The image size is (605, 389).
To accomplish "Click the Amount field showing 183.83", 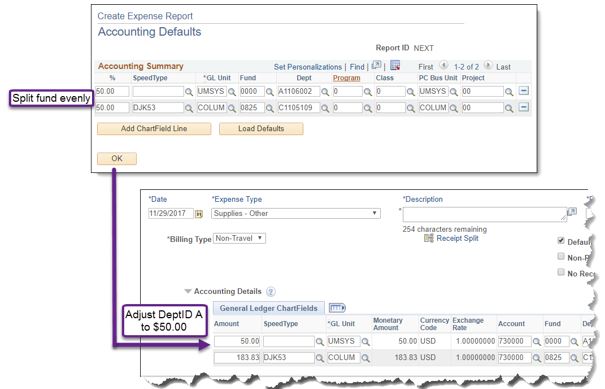I will (237, 358).
